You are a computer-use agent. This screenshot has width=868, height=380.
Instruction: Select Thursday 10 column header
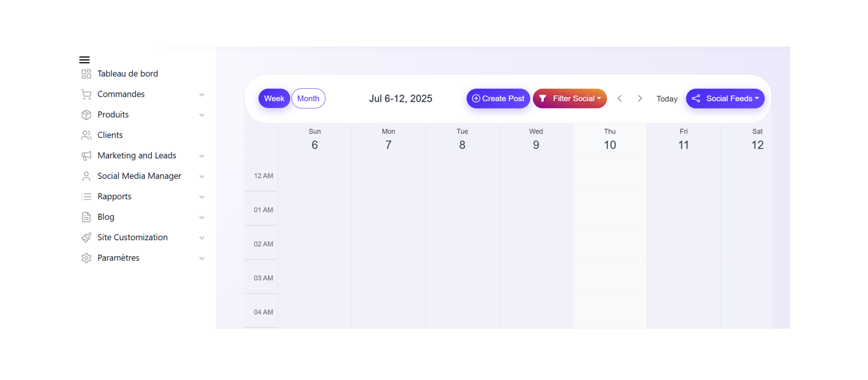point(610,140)
